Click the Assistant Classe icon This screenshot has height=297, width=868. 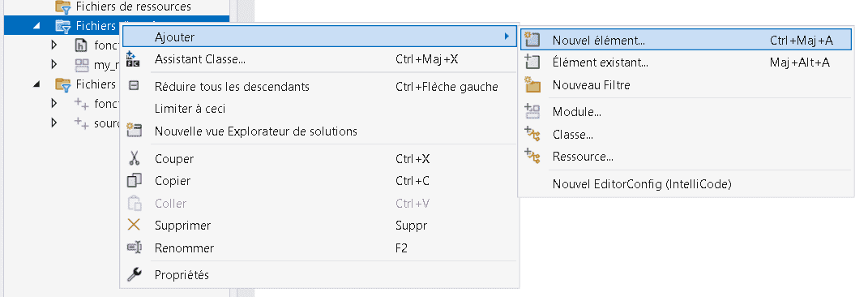pos(134,59)
